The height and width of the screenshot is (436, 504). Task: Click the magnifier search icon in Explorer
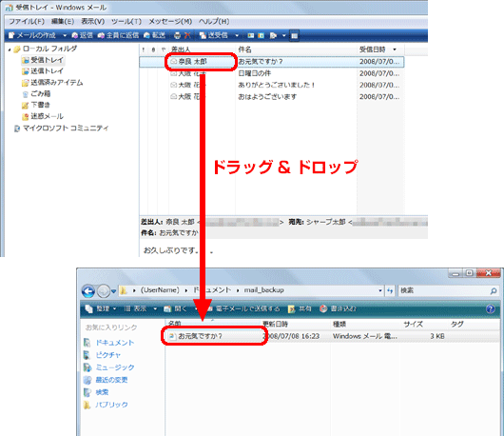[x=494, y=291]
